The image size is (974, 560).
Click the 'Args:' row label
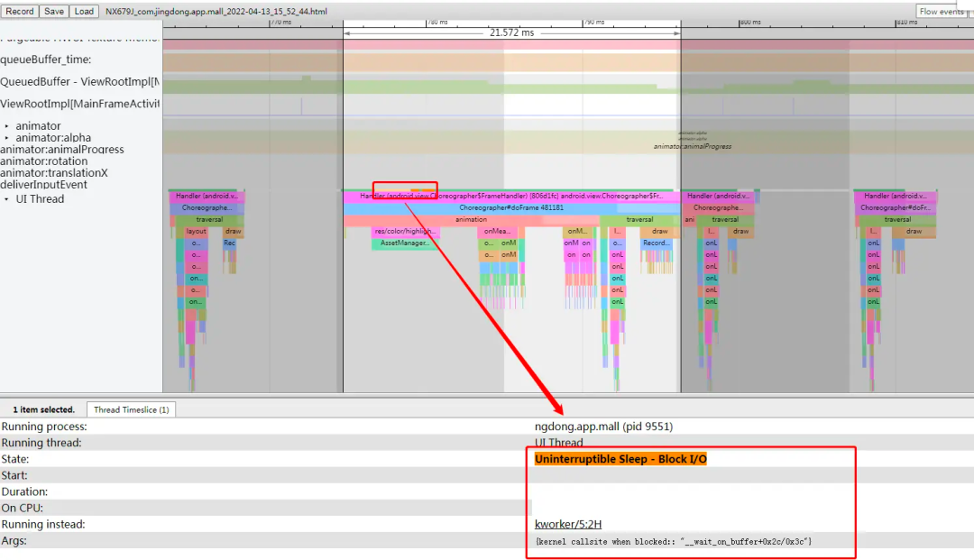tap(14, 541)
